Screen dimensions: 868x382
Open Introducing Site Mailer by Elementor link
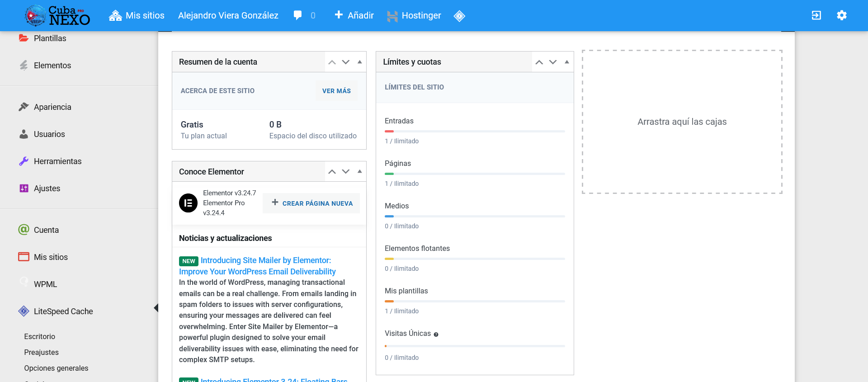[257, 266]
